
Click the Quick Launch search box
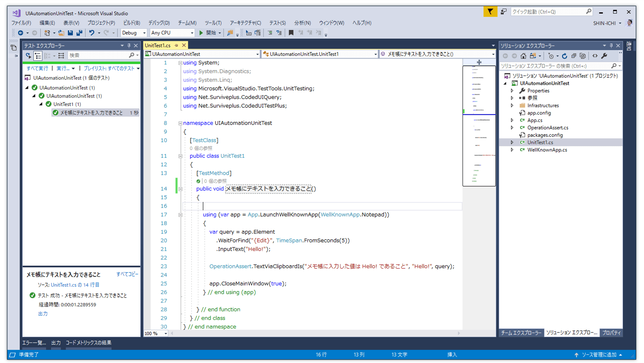(551, 12)
